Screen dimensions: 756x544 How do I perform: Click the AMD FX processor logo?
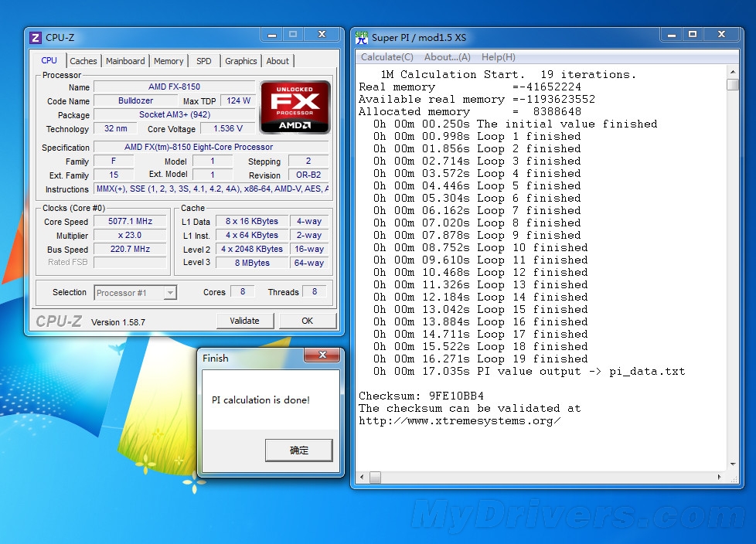point(295,107)
